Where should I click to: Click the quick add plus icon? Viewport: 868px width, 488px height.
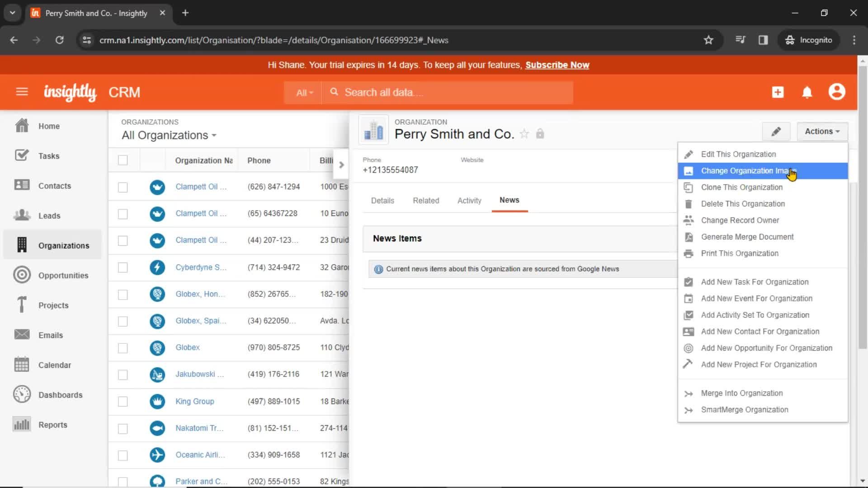778,92
